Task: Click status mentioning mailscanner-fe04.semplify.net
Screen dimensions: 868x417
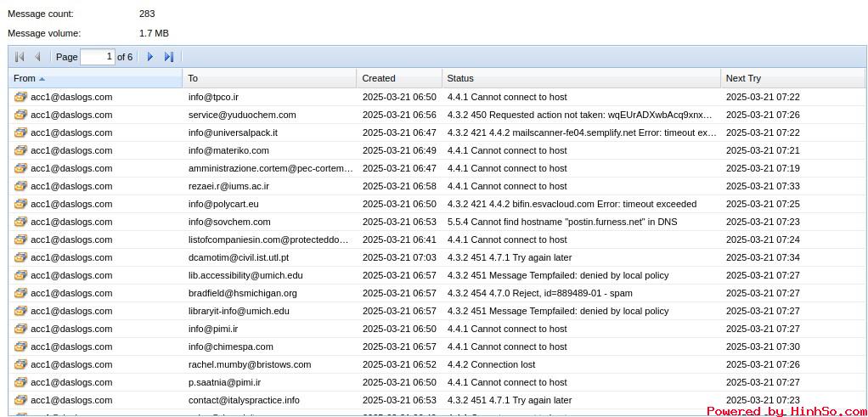Action: (582, 132)
